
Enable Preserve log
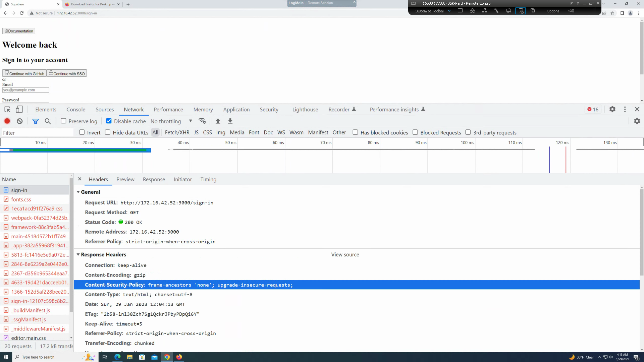click(63, 121)
